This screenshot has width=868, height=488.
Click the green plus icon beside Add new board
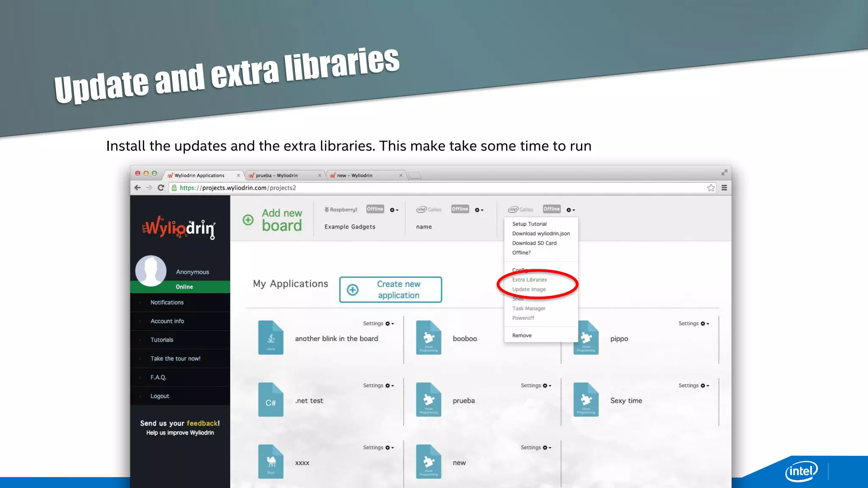pyautogui.click(x=248, y=220)
